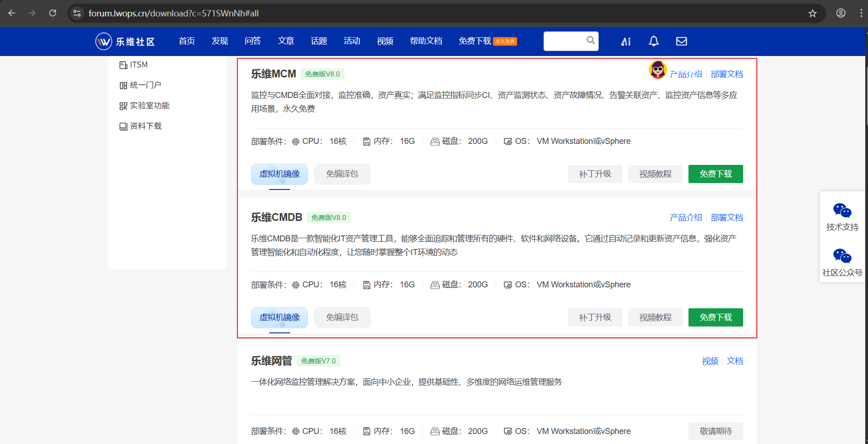Click the 乐维CMDB title
Image resolution: width=868 pixels, height=444 pixels.
[277, 217]
